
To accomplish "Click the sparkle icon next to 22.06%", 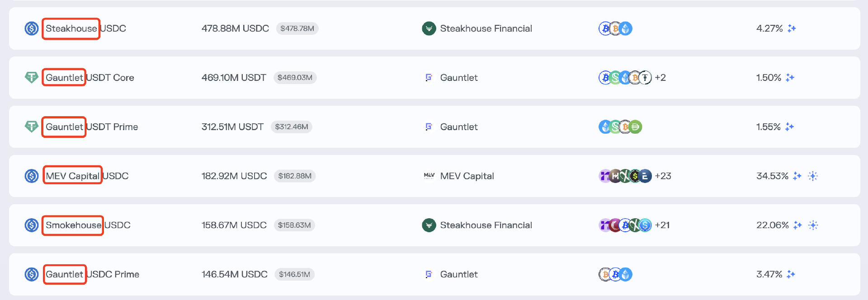I will (797, 225).
